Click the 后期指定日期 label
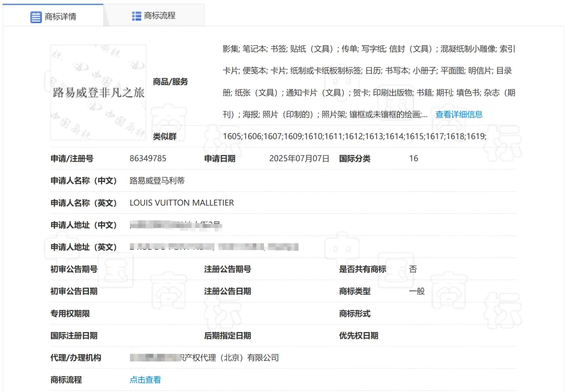The height and width of the screenshot is (392, 568). (x=228, y=336)
